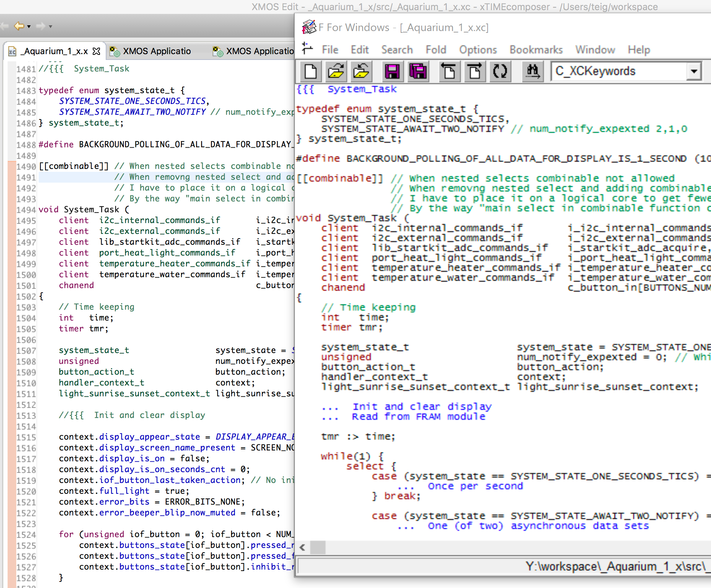This screenshot has height=588, width=711.
Task: Click 'unsigned' on line 1508 in xTIMEcomposer
Action: click(79, 361)
